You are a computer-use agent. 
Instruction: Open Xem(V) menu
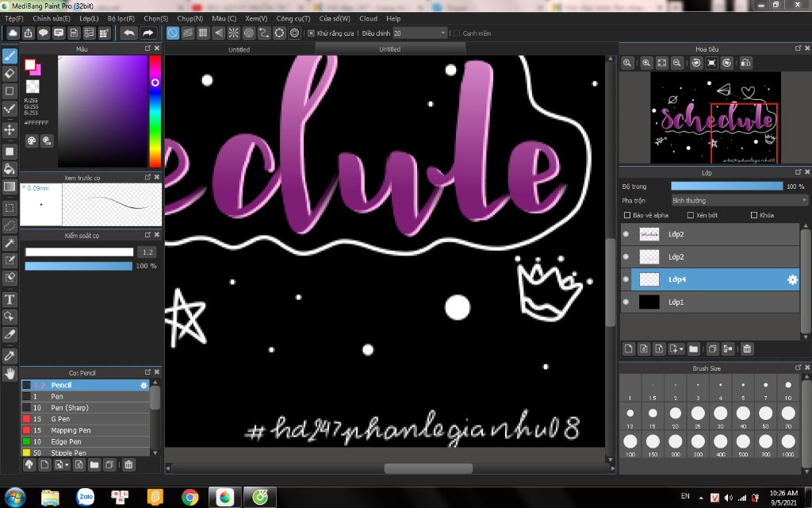tap(256, 19)
